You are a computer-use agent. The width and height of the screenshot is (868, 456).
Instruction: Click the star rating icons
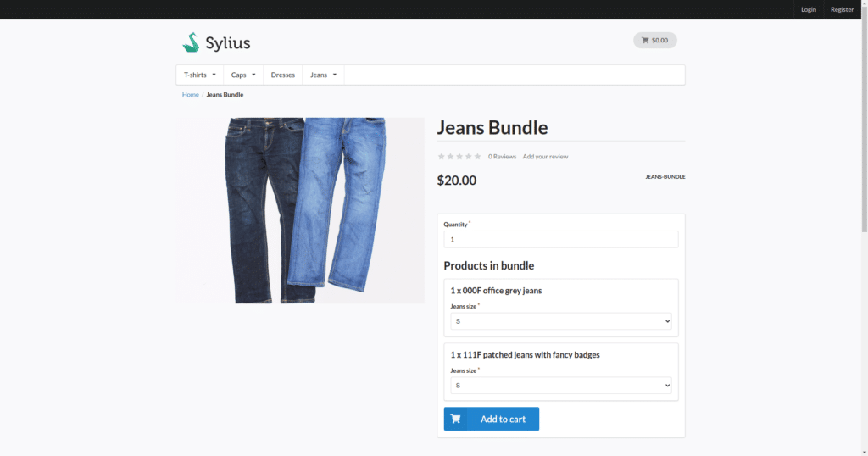[459, 157]
